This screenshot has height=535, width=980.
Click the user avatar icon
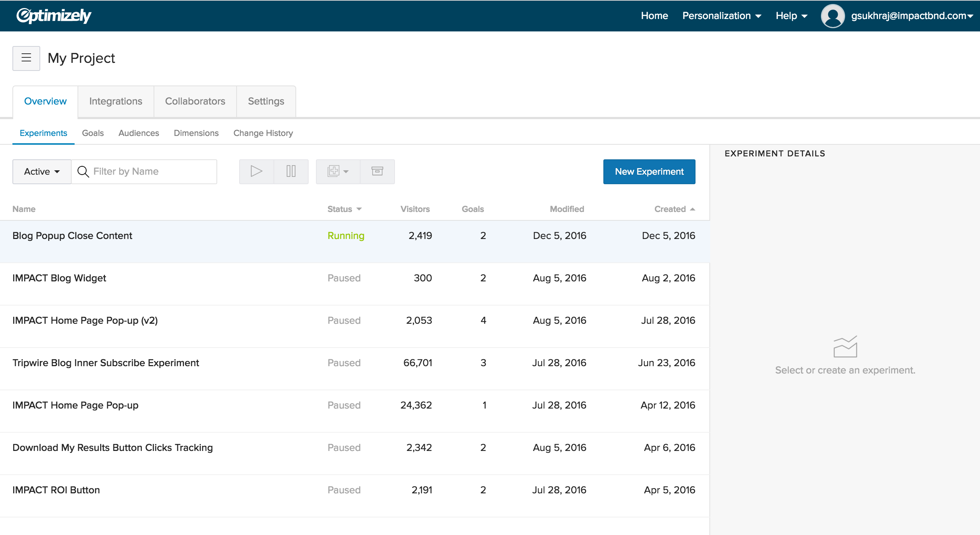click(832, 16)
